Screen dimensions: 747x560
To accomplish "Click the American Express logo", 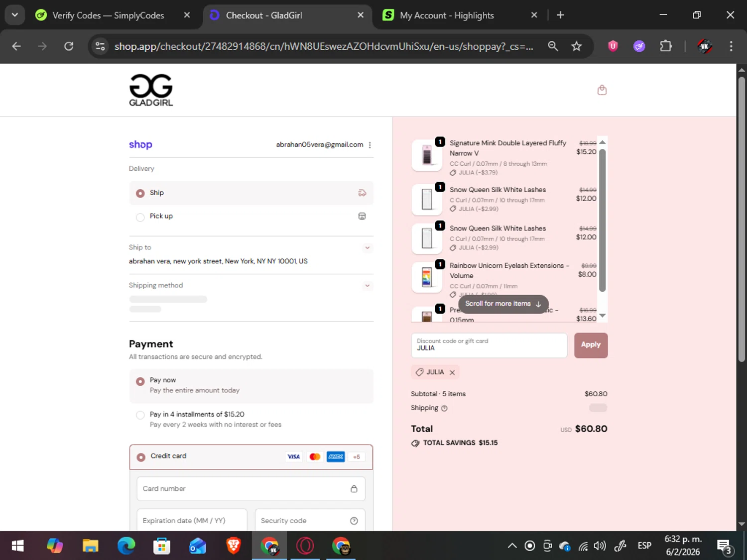I will point(336,456).
